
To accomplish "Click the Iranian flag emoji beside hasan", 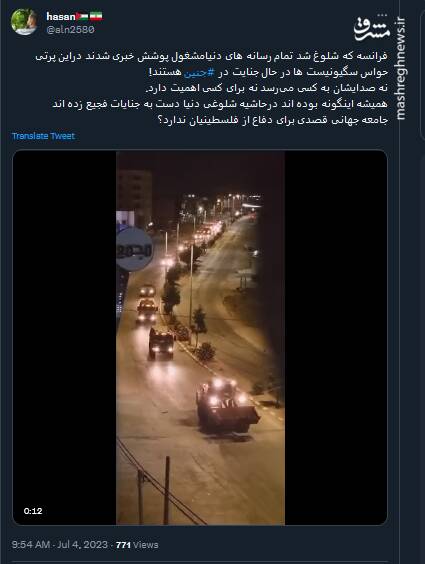I will click(x=96, y=16).
